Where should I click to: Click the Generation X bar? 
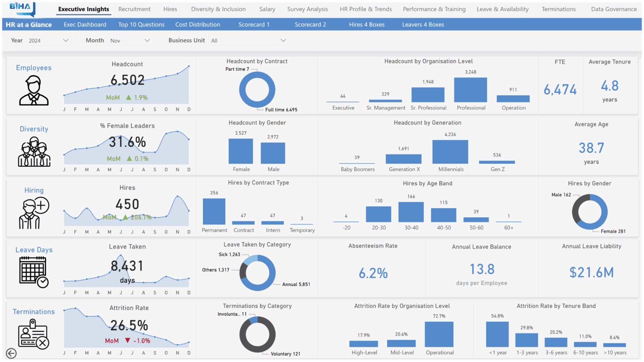[403, 159]
